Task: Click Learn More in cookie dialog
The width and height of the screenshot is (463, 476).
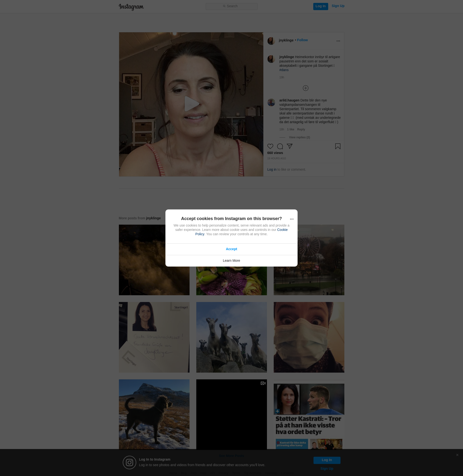Action: pos(231,261)
